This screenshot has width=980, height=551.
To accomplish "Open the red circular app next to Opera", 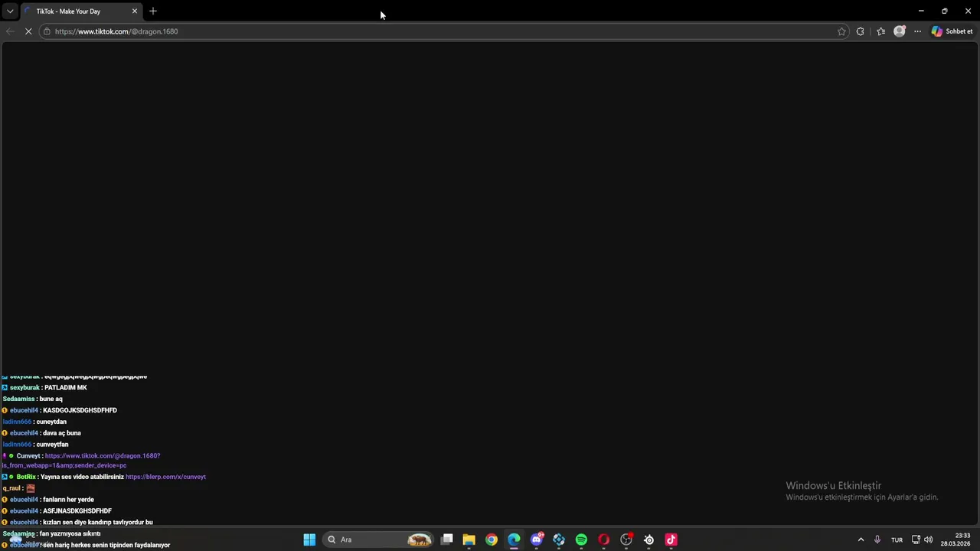I will 626,540.
